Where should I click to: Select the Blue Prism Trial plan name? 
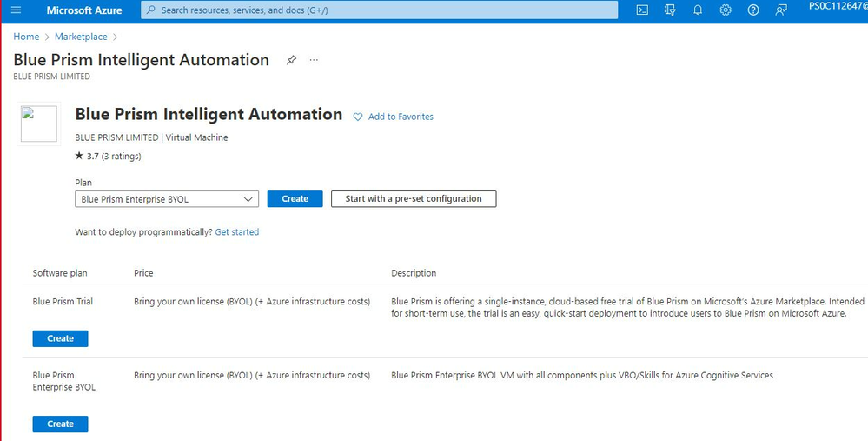point(63,302)
